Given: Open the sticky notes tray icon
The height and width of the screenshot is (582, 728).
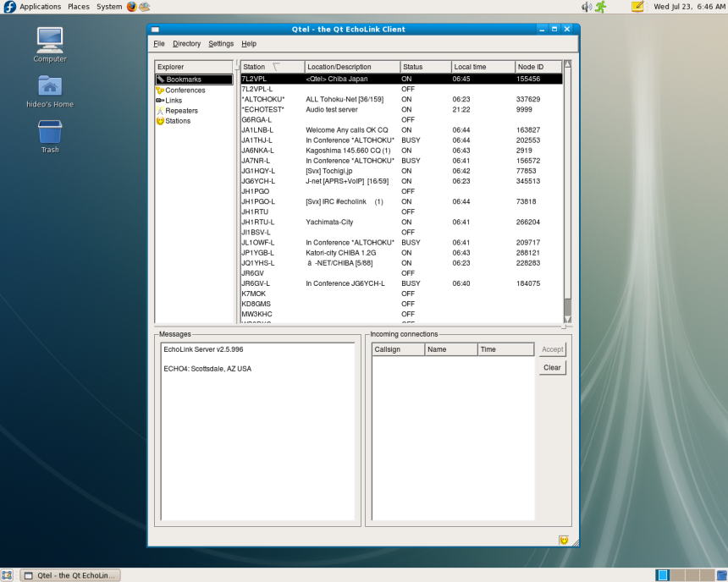Looking at the screenshot, I should tap(637, 7).
